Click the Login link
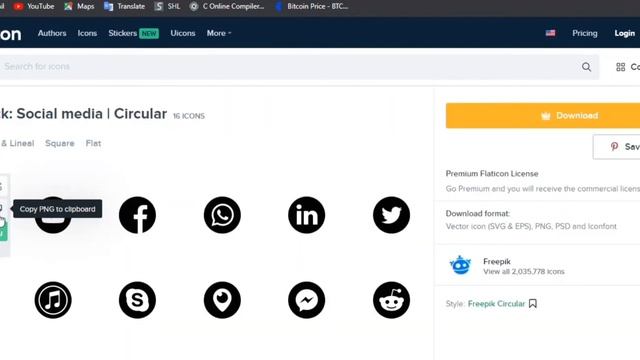The height and width of the screenshot is (360, 640). 624,33
